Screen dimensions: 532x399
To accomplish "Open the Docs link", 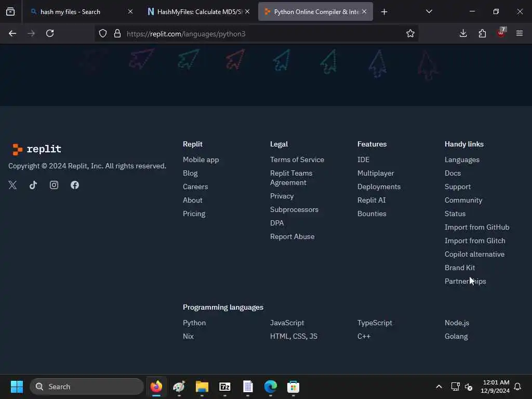I will (453, 173).
